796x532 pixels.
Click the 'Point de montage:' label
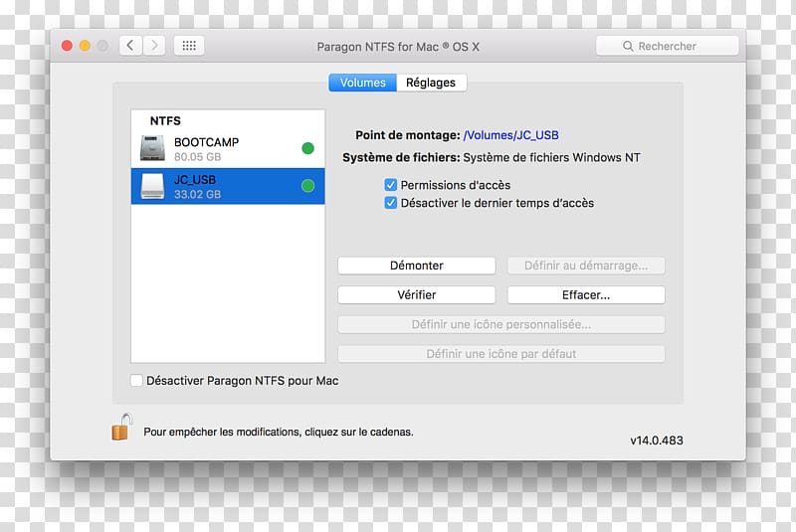[x=408, y=135]
